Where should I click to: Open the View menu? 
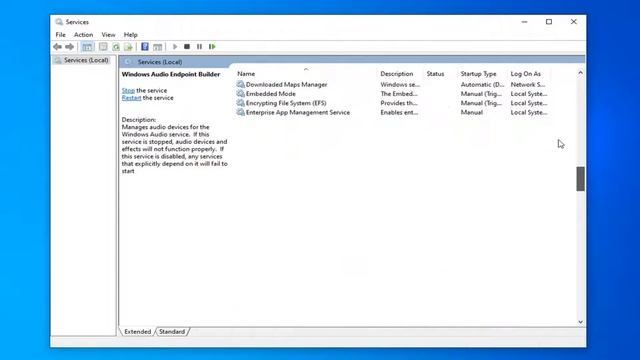(x=108, y=35)
